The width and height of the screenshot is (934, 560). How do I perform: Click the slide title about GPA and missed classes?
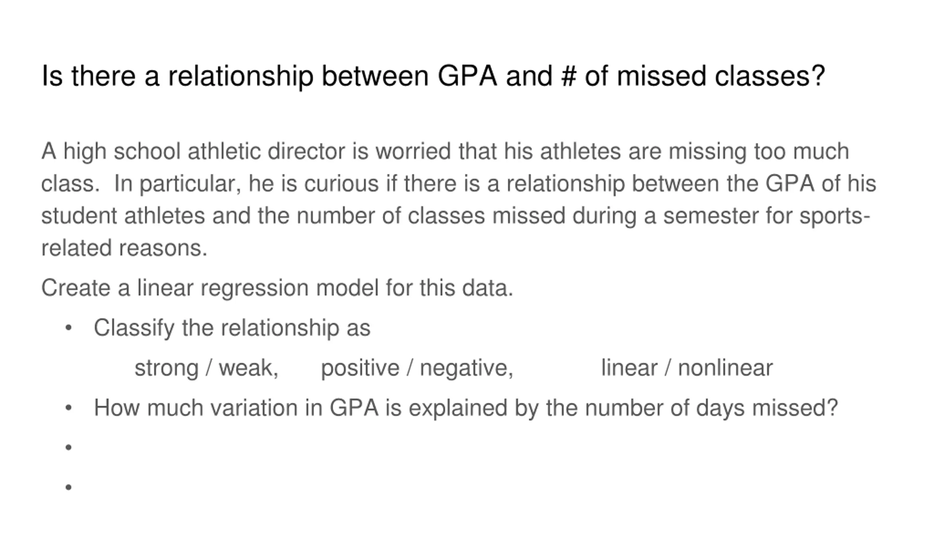point(433,76)
